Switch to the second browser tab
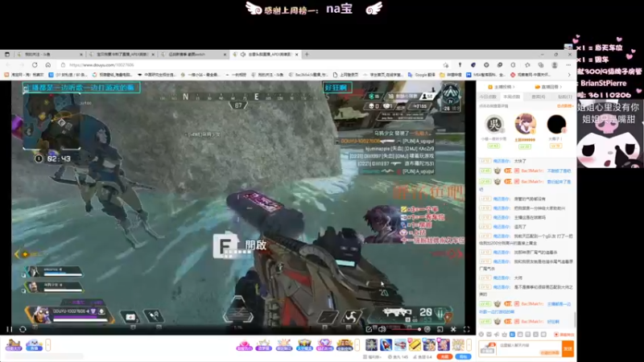Screen dimensions: 644x362 pos(122,54)
